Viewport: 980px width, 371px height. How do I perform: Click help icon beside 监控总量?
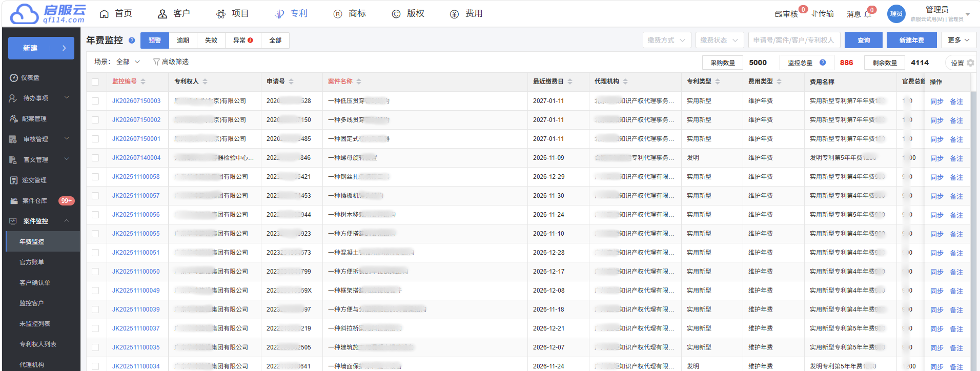click(823, 63)
